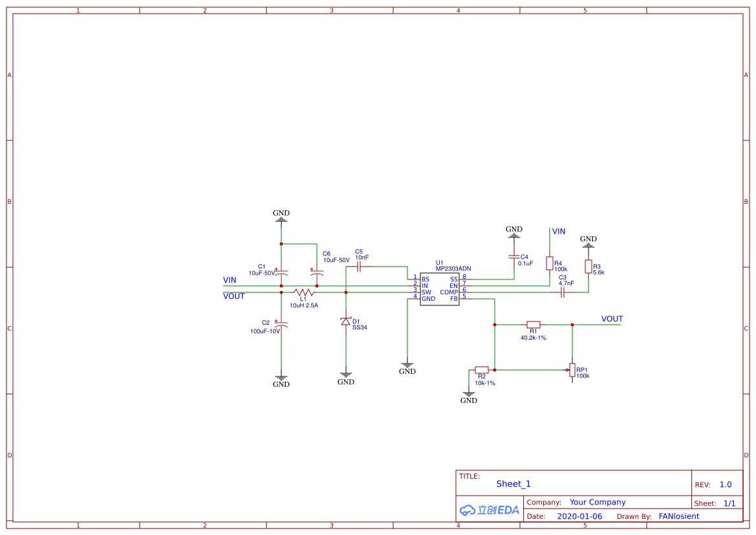Select the C6 capacitor symbol
This screenshot has height=535, width=756.
point(317,272)
